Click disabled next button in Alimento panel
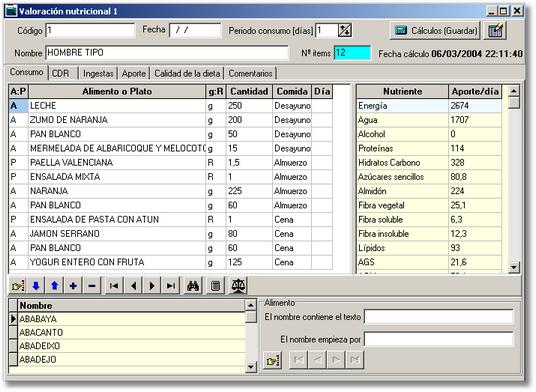This screenshot has width=536, height=392. (336, 360)
